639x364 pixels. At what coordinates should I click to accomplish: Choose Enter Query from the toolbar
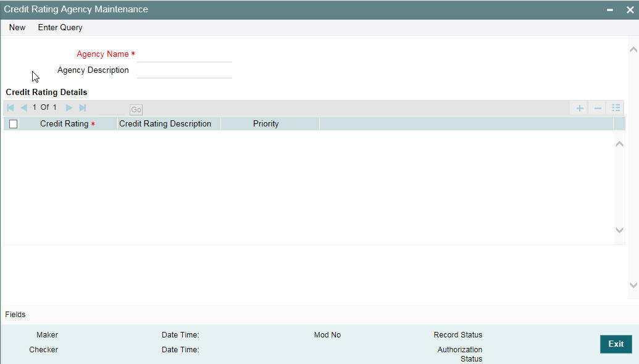click(61, 28)
